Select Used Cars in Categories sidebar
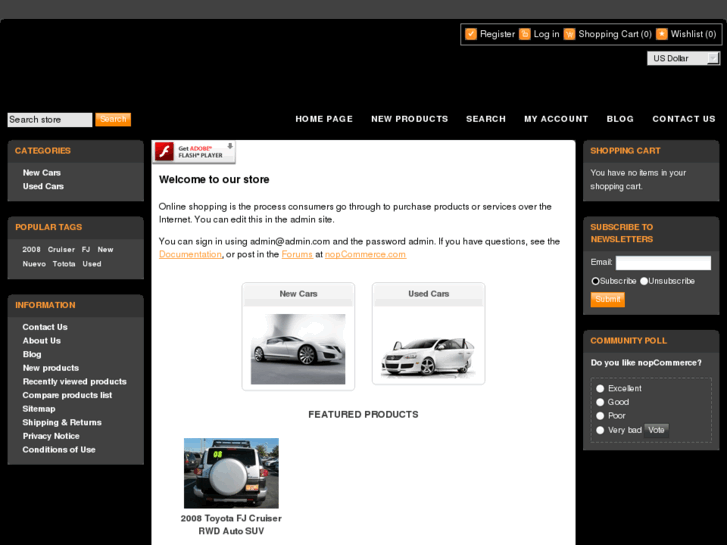 pos(43,186)
